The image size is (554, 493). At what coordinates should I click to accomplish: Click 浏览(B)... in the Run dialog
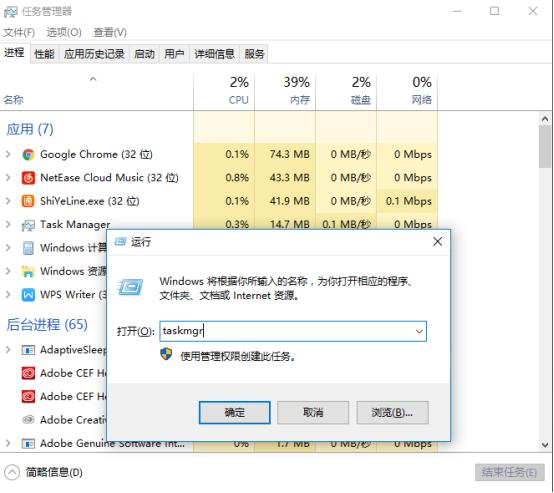(392, 412)
